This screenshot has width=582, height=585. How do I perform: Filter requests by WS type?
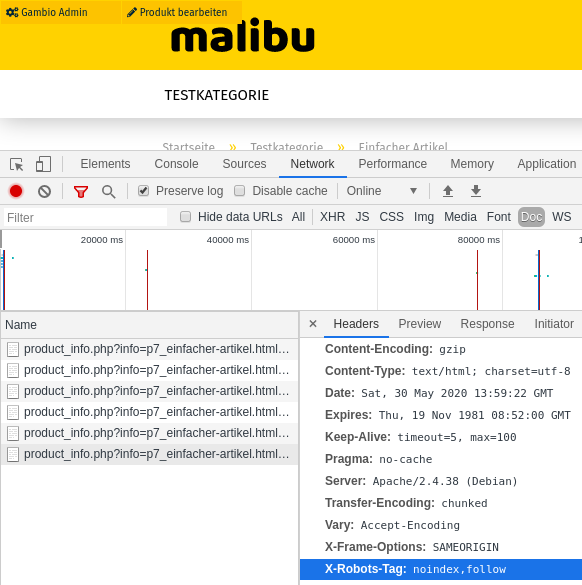tap(561, 217)
